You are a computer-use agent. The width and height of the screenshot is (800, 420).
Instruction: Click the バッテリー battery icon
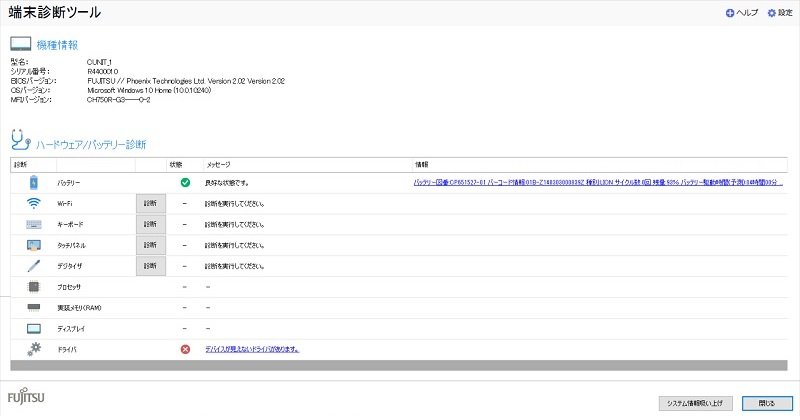point(34,182)
